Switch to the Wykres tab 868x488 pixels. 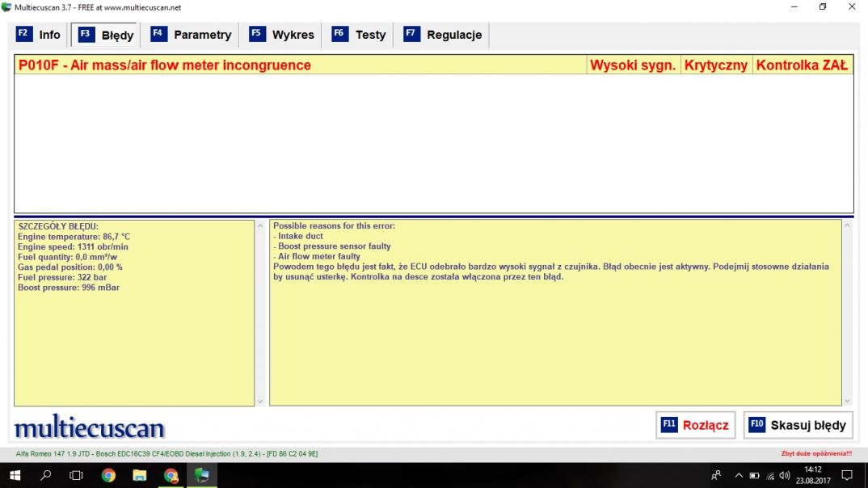click(281, 35)
